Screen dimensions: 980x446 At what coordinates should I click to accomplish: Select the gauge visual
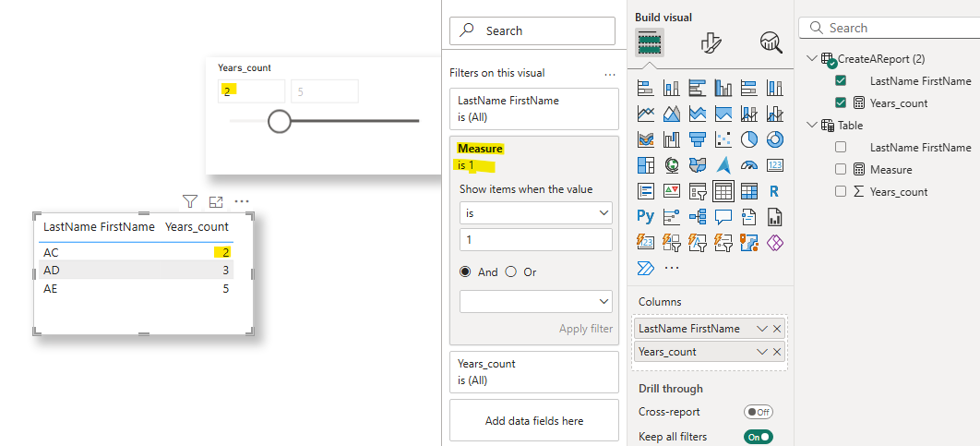[x=748, y=165]
